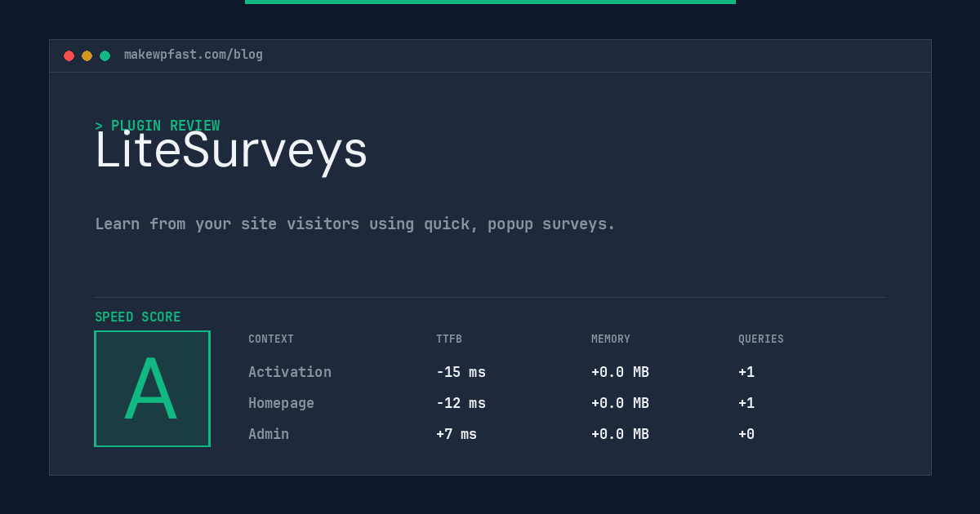Click the CONTEXT column header
This screenshot has height=514, width=980.
[x=271, y=339]
